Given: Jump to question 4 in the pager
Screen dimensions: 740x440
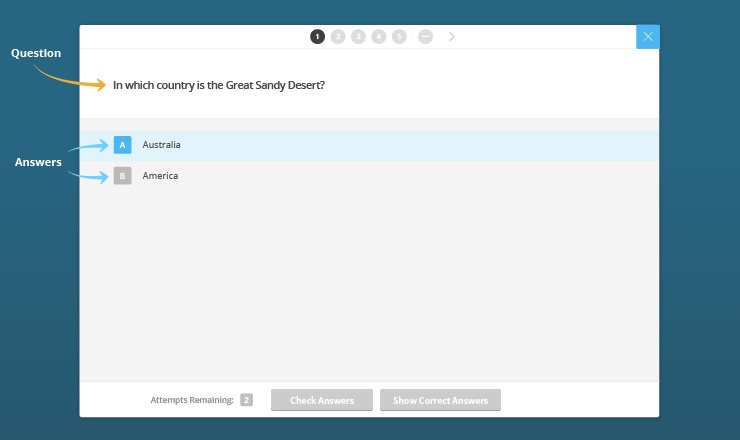Looking at the screenshot, I should [x=378, y=36].
